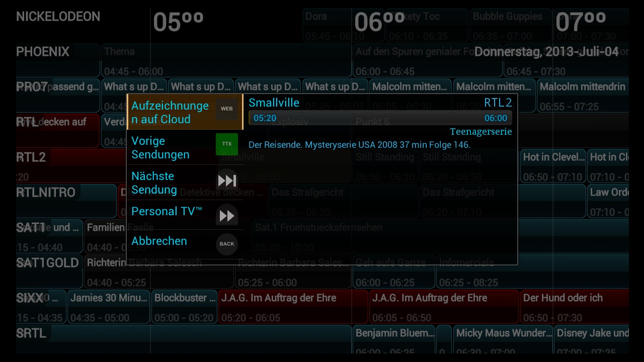
Task: Click the Der Reisende episode description
Action: (359, 145)
